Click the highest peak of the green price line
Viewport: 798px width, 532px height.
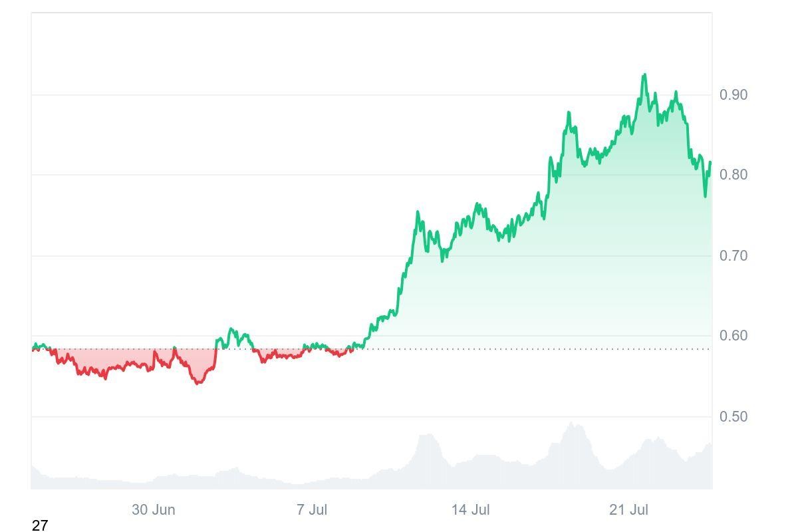coord(644,75)
